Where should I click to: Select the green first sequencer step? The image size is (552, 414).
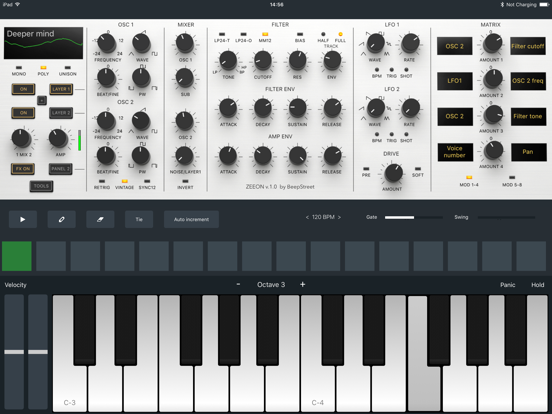point(17,256)
